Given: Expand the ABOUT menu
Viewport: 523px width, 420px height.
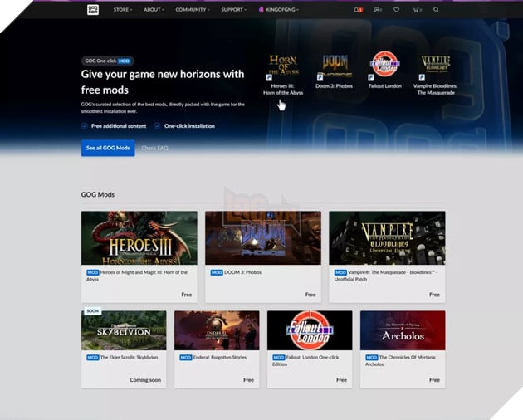Looking at the screenshot, I should click(154, 10).
